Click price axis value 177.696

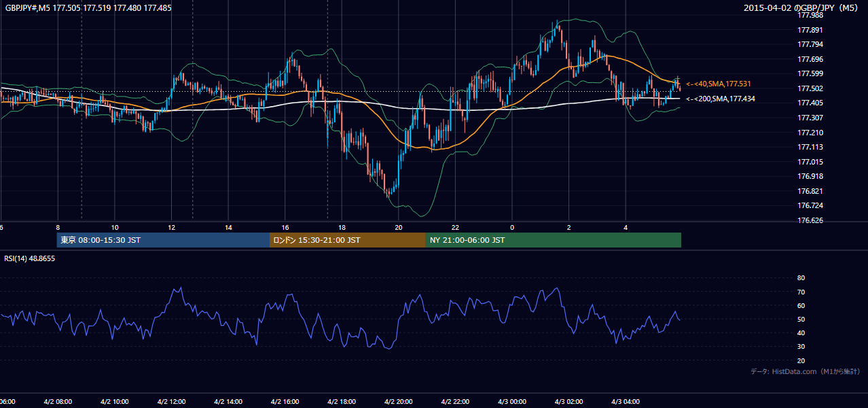pos(811,59)
